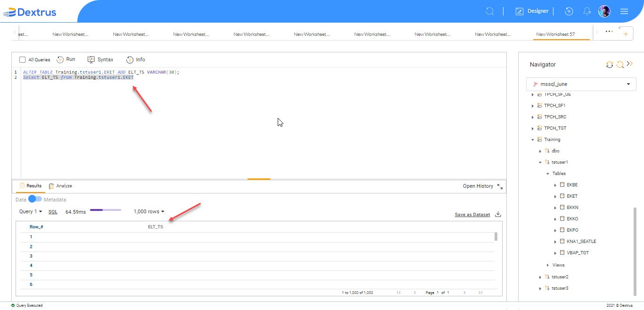Expand the KNA1_SEATLE table node
Viewport: 644px width, 310px height.
coord(555,242)
